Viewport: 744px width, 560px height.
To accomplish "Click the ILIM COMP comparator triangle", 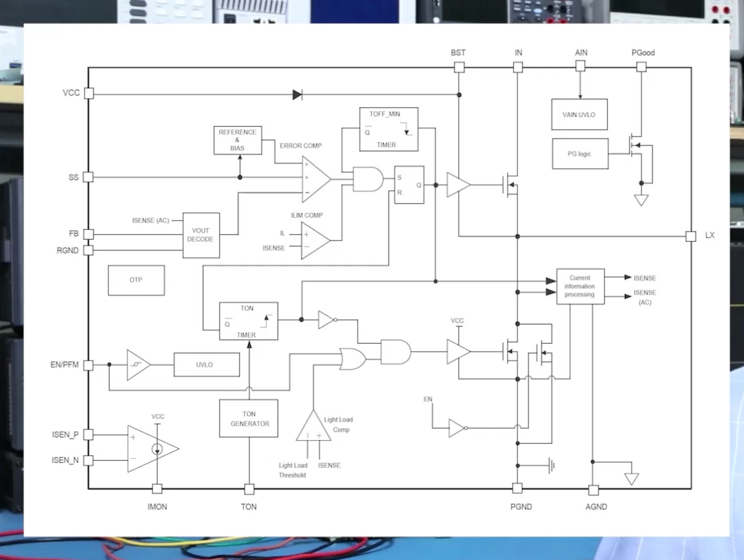I will pyautogui.click(x=316, y=241).
